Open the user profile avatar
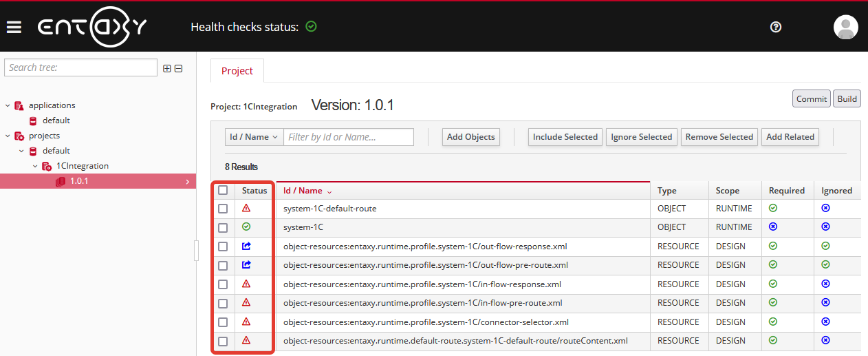Viewport: 868px width, 356px height. [845, 27]
